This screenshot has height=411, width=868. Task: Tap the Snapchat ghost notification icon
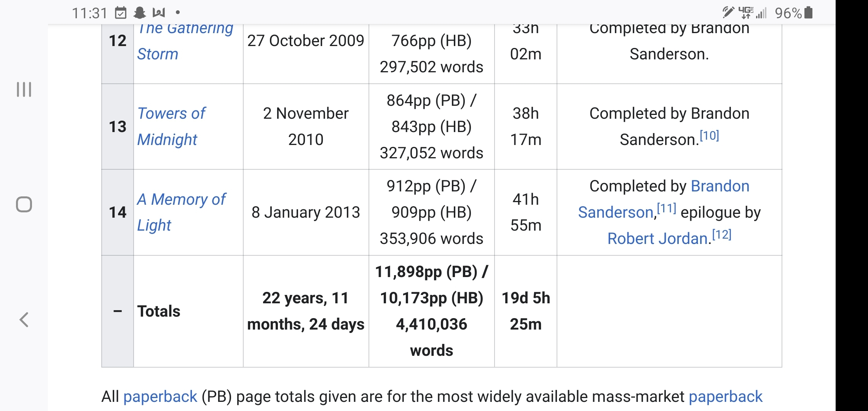pyautogui.click(x=140, y=13)
